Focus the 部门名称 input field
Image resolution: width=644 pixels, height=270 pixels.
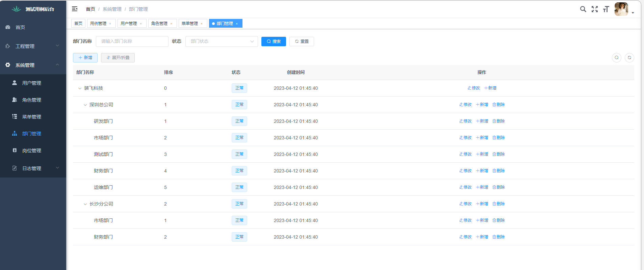(x=132, y=42)
